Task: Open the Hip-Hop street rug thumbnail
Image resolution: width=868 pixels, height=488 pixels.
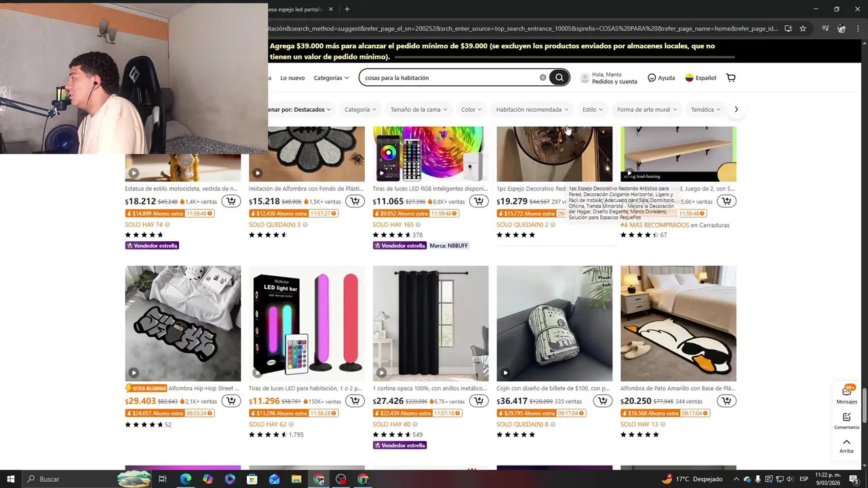Action: click(x=183, y=323)
